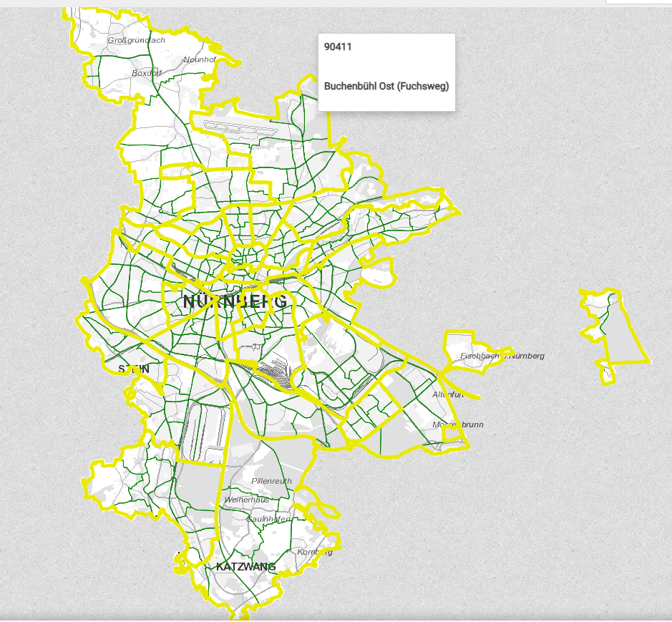Click the Fischbach b.Nürnberg label
Viewport: 672px width, 622px height.
502,356
